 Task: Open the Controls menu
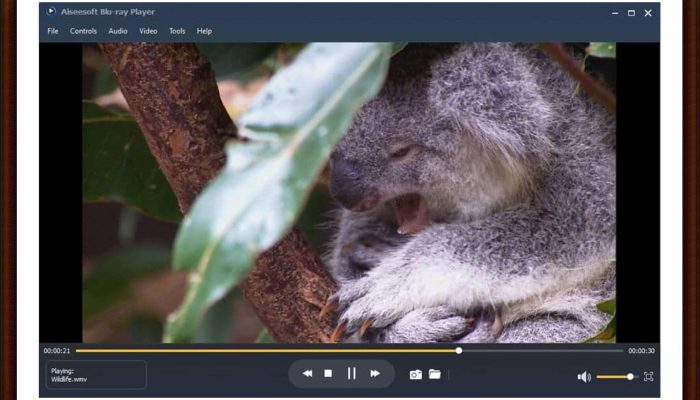(84, 31)
